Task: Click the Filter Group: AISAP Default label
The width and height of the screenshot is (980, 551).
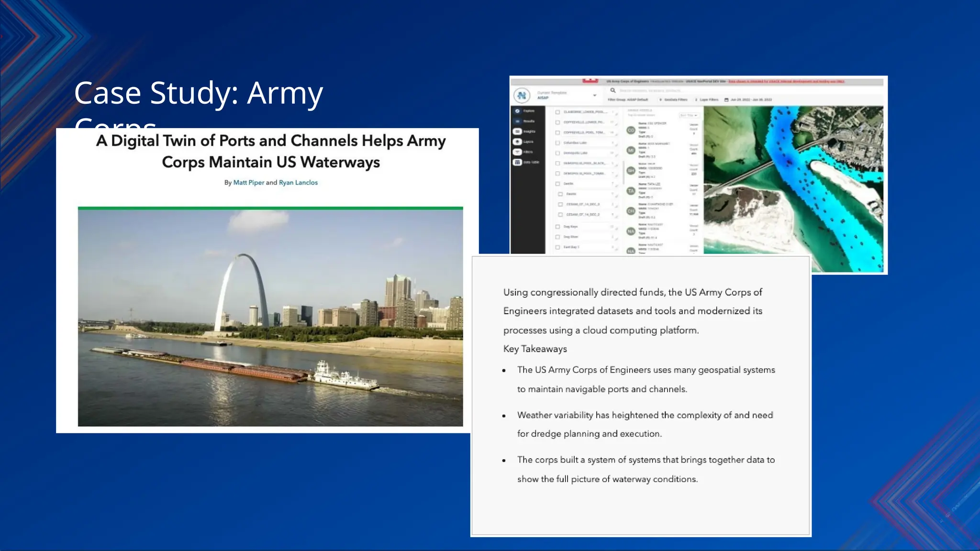Action: (628, 99)
